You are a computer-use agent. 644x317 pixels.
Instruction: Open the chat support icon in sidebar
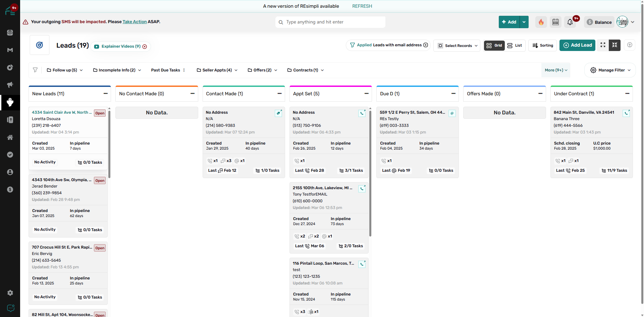pos(10,308)
